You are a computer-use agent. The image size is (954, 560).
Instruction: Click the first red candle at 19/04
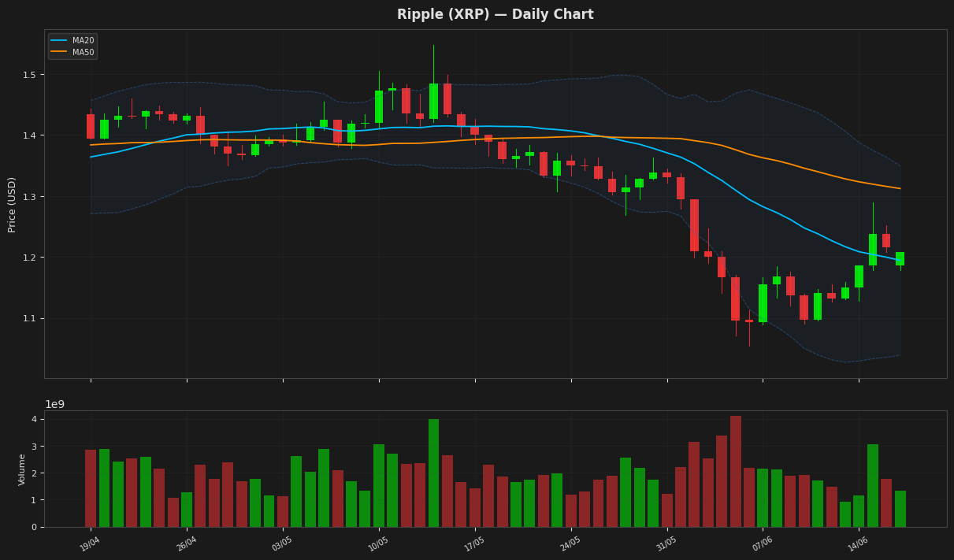pyautogui.click(x=91, y=126)
